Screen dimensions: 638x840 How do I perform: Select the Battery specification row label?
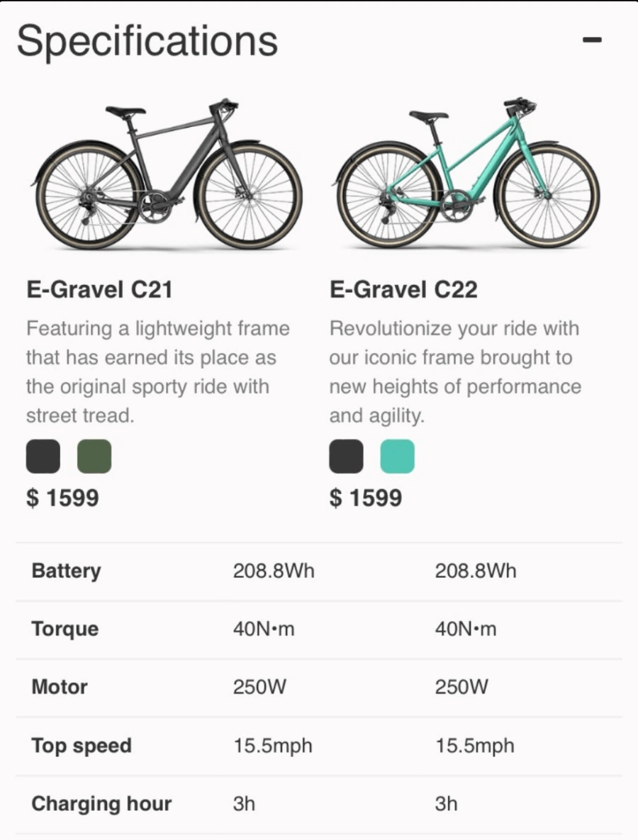(x=66, y=571)
